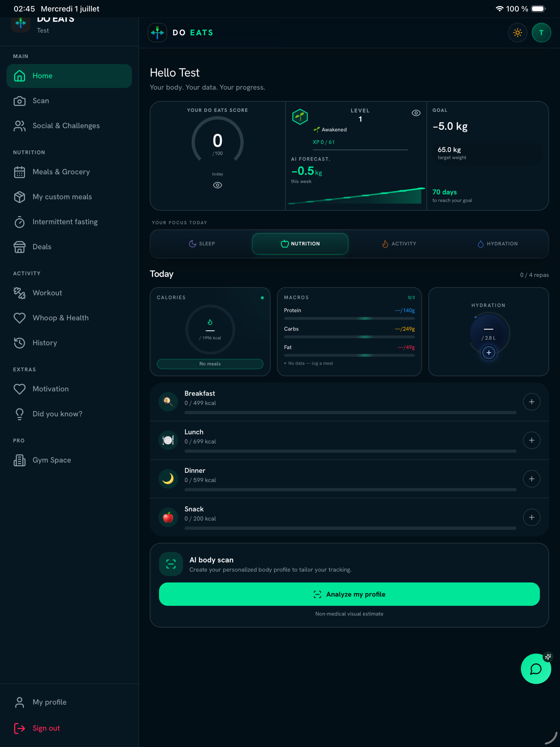560x747 pixels.
Task: Open the Workout dumbbell icon
Action: coord(20,293)
